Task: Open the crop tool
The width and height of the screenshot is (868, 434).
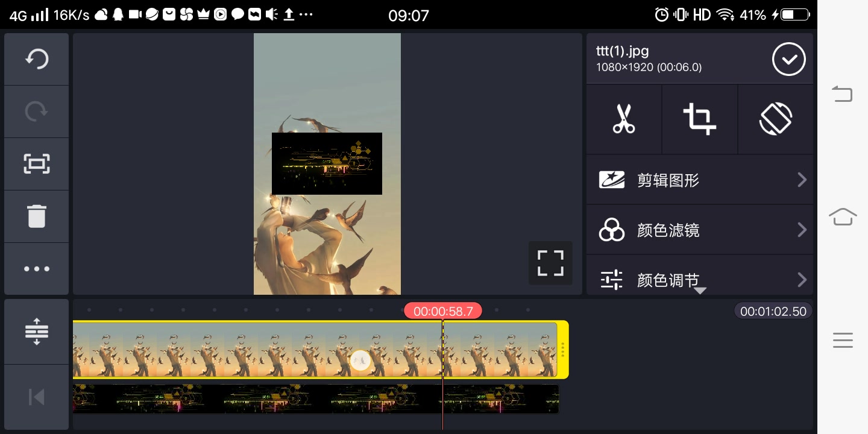Action: [699, 119]
